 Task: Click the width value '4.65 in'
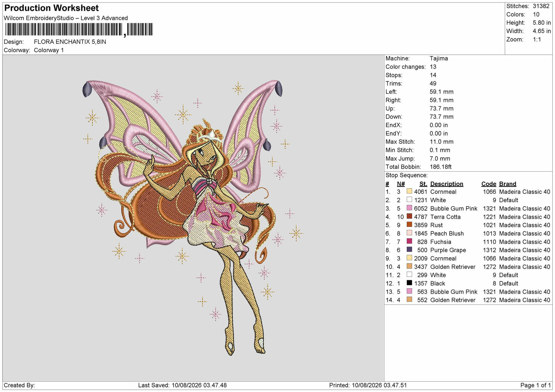click(x=542, y=31)
